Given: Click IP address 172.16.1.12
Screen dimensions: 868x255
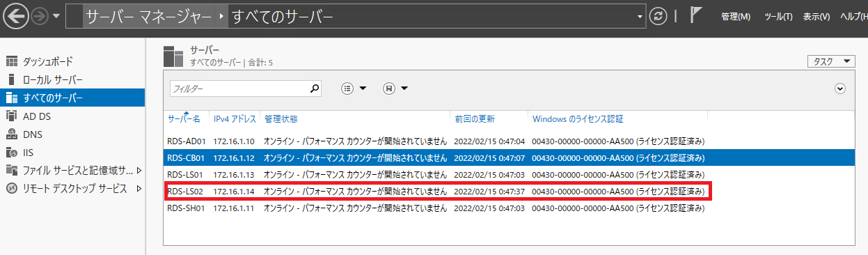Looking at the screenshot, I should tap(234, 157).
